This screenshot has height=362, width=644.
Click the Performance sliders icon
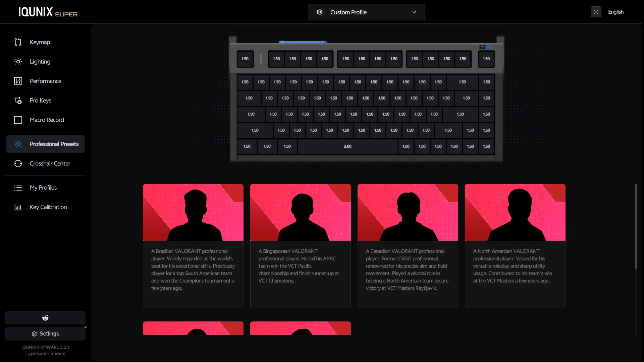[18, 81]
